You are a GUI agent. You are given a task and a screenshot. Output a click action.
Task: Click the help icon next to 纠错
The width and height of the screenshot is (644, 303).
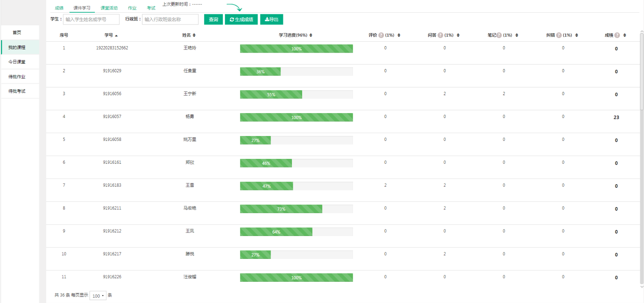coord(559,35)
